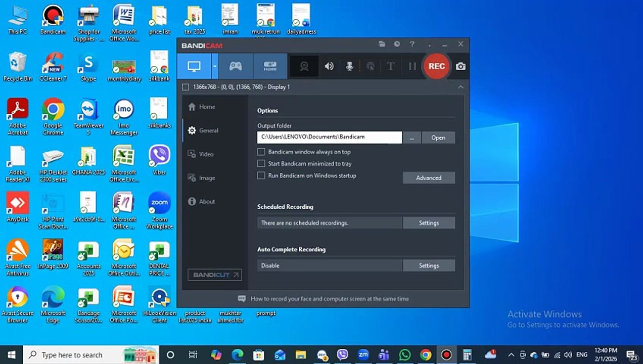Click the 1366x768 Display 1 area selector

(236, 87)
